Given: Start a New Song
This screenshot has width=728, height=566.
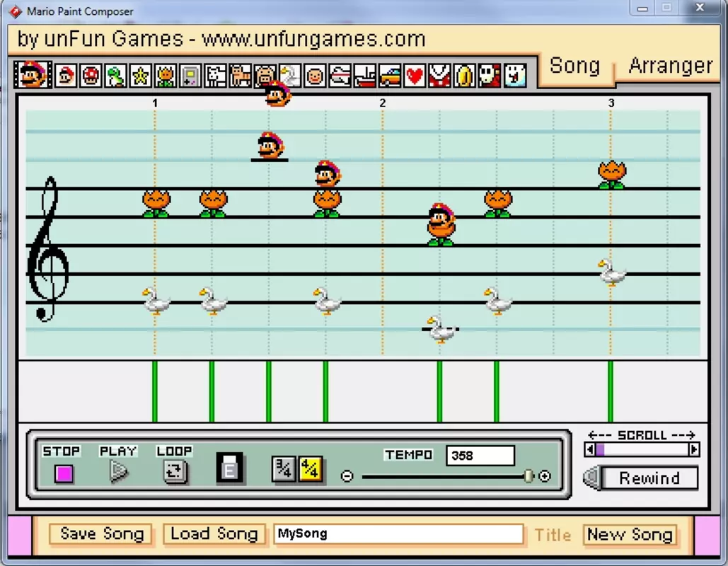Looking at the screenshot, I should [630, 534].
